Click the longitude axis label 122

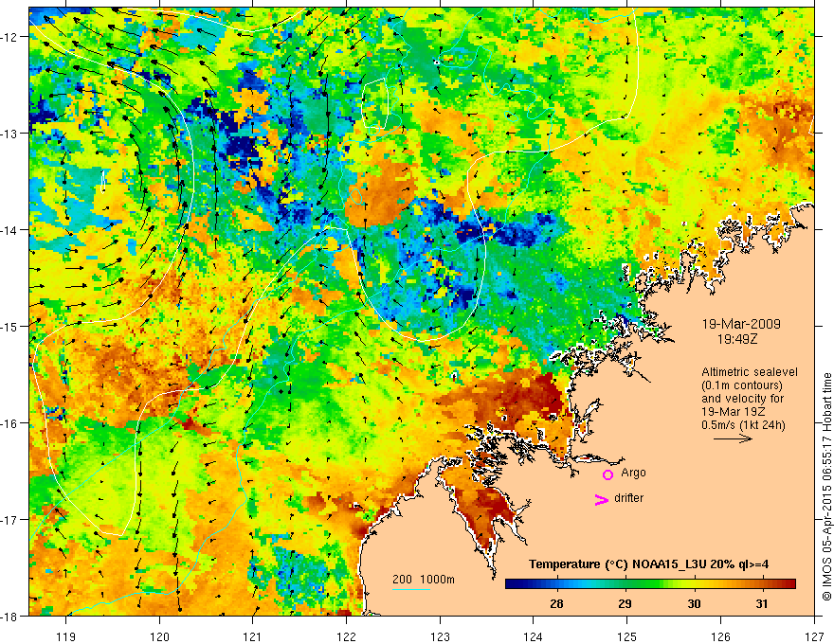[346, 636]
